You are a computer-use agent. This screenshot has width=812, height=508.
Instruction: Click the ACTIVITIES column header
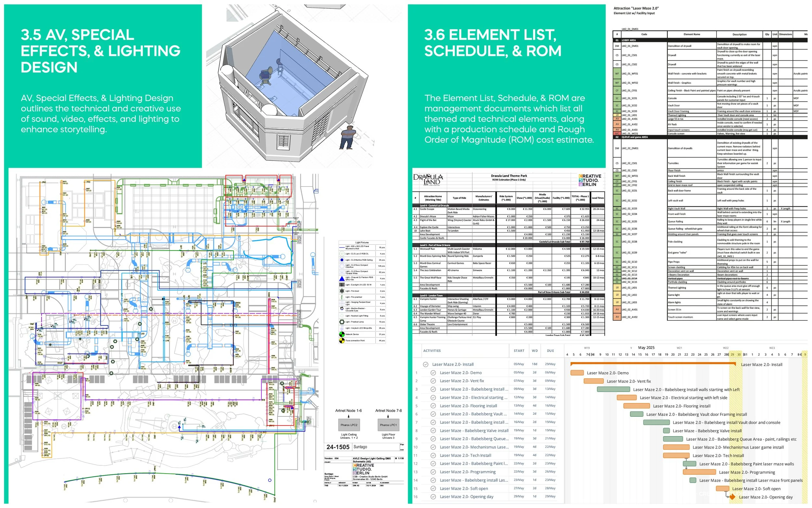[x=432, y=351]
